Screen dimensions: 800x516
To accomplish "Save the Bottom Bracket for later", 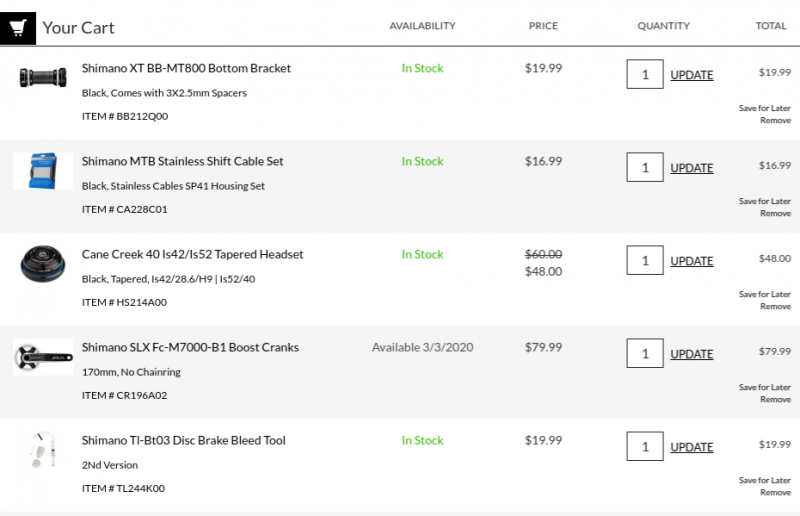I will [764, 108].
